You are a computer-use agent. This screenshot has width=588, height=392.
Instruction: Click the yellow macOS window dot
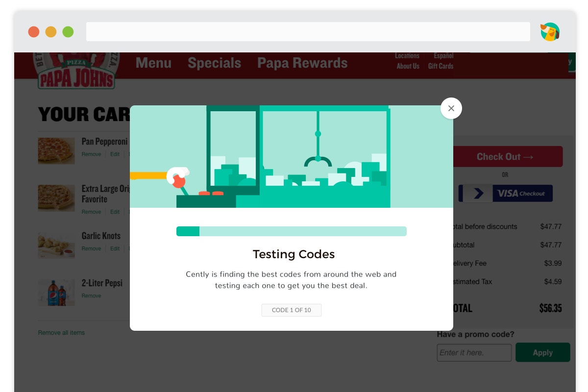coord(51,32)
